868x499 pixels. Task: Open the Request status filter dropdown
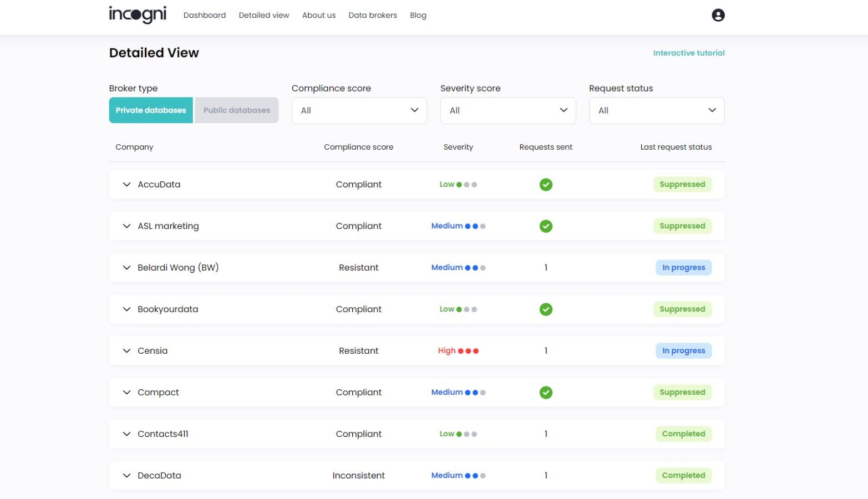pyautogui.click(x=657, y=111)
